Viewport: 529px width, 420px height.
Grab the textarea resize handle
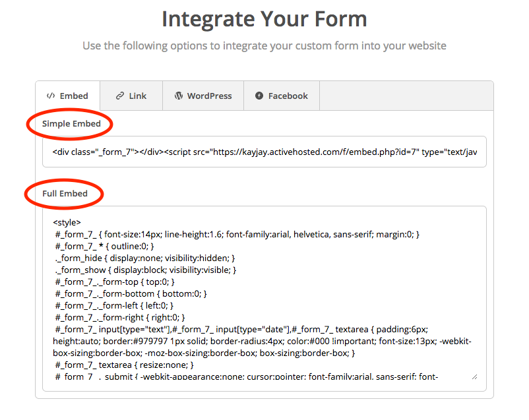click(x=474, y=376)
